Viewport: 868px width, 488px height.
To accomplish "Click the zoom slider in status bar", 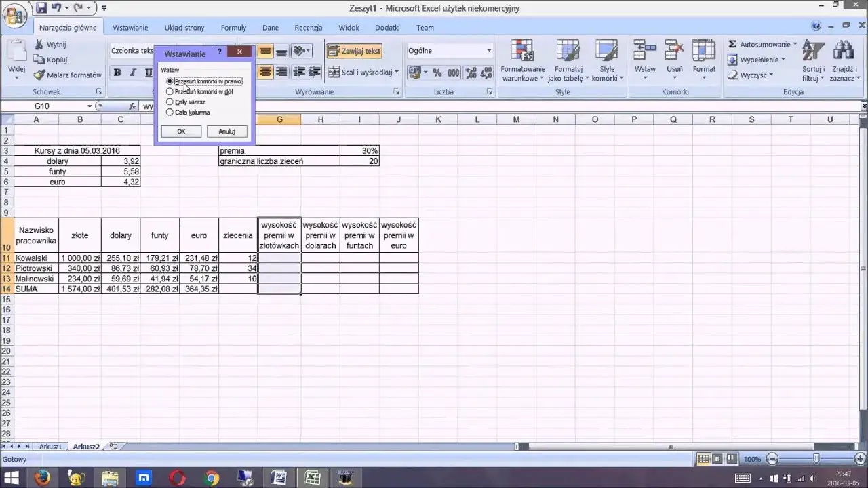I will click(816, 459).
